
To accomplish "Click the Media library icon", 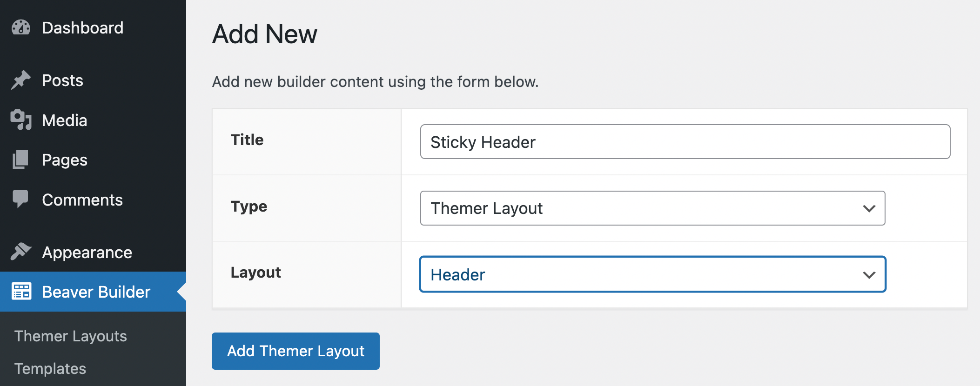I will click(x=21, y=120).
